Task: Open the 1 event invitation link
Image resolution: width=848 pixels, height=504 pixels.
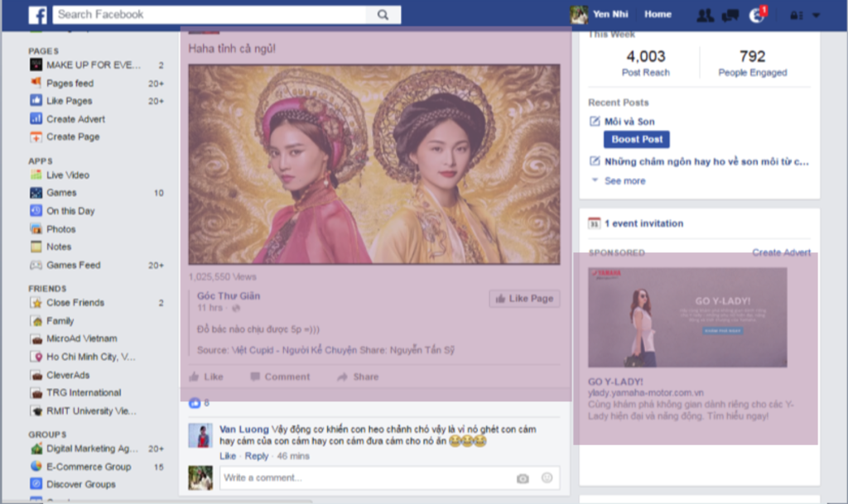Action: click(x=643, y=223)
